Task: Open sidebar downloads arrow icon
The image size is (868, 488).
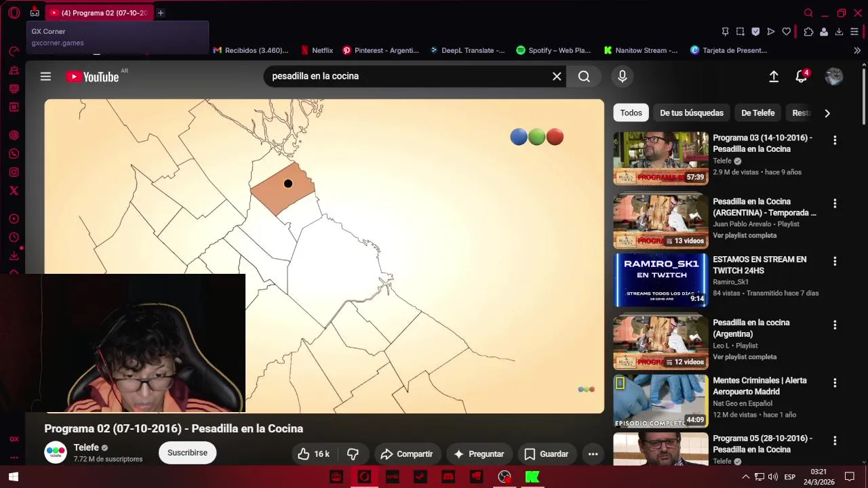Action: click(14, 256)
